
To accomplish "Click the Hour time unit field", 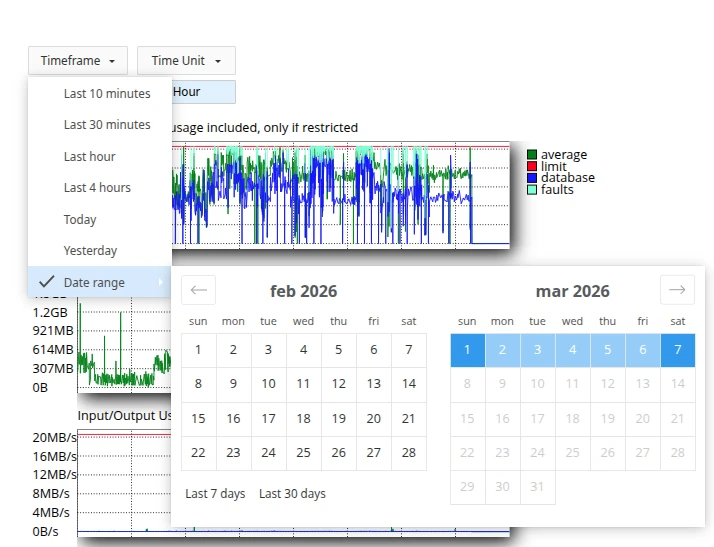I will tap(203, 92).
